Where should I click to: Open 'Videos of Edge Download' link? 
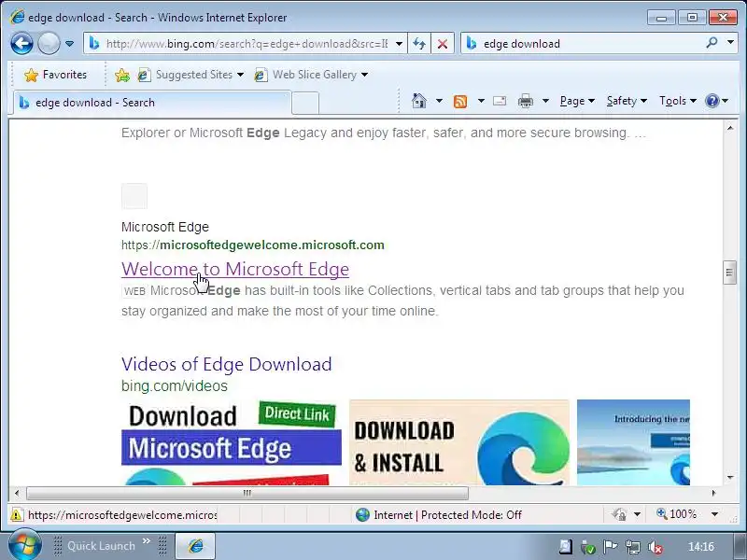pyautogui.click(x=226, y=364)
